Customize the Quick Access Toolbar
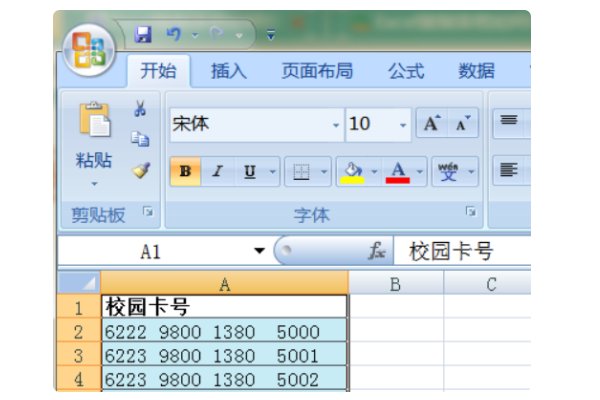 271,35
